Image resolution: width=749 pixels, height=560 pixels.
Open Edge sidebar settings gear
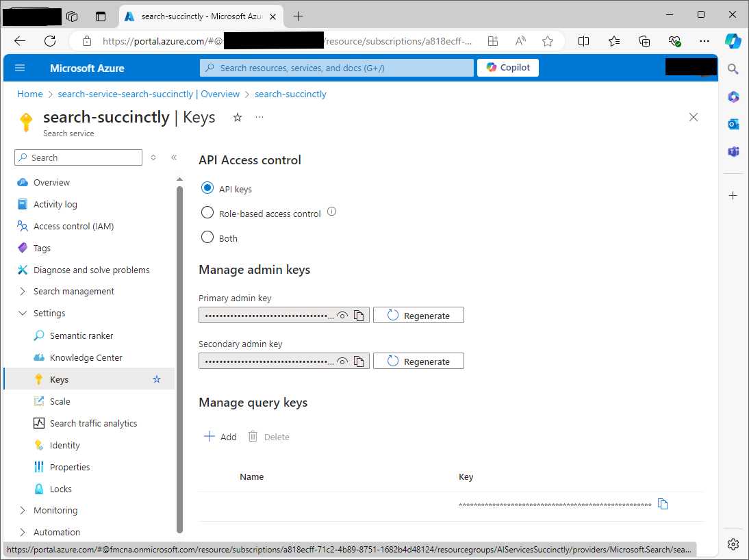733,544
